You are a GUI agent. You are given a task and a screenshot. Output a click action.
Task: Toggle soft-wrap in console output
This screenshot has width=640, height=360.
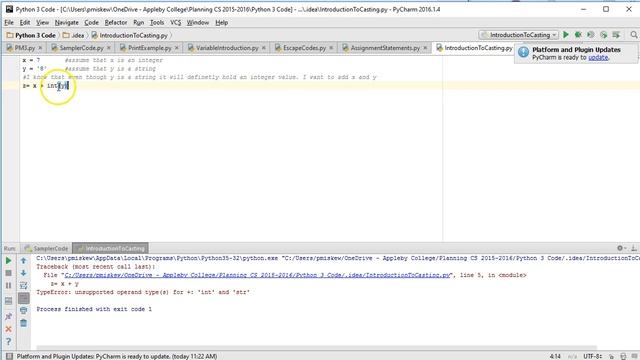tap(24, 286)
